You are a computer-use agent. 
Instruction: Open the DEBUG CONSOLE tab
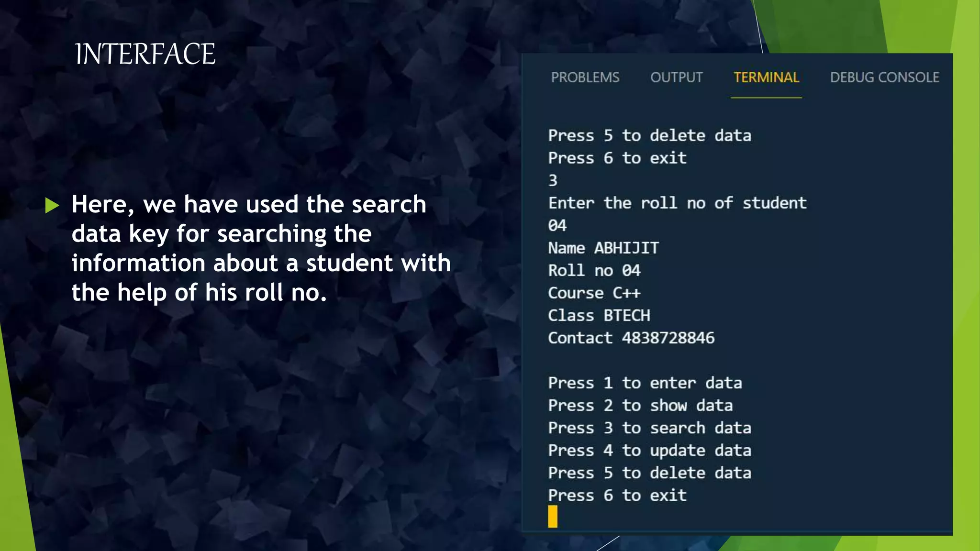coord(884,77)
